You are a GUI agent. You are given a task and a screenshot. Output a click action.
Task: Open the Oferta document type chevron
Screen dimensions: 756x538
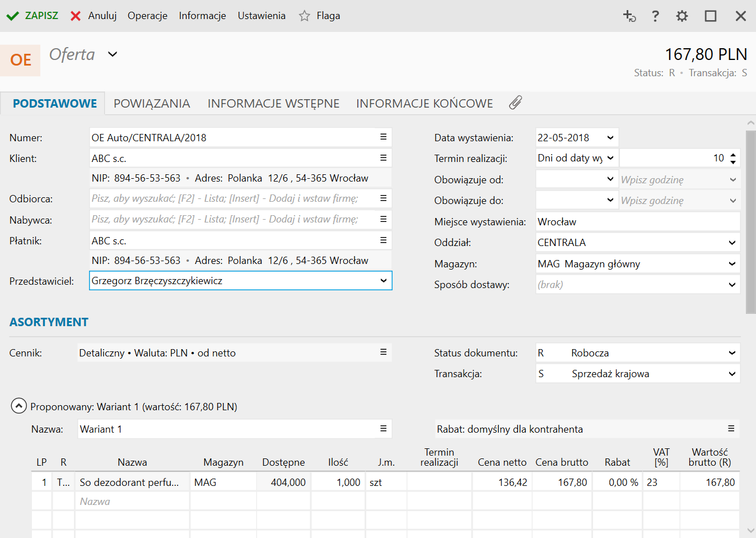click(113, 54)
